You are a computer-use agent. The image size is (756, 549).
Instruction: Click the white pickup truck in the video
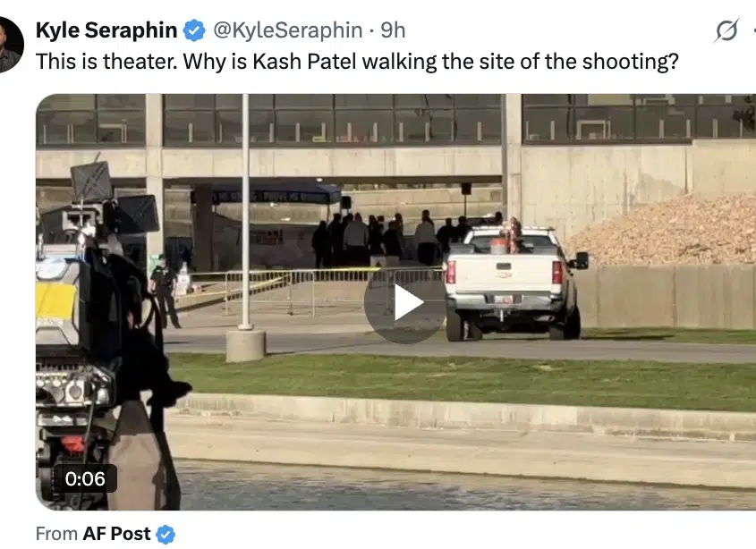point(514,282)
